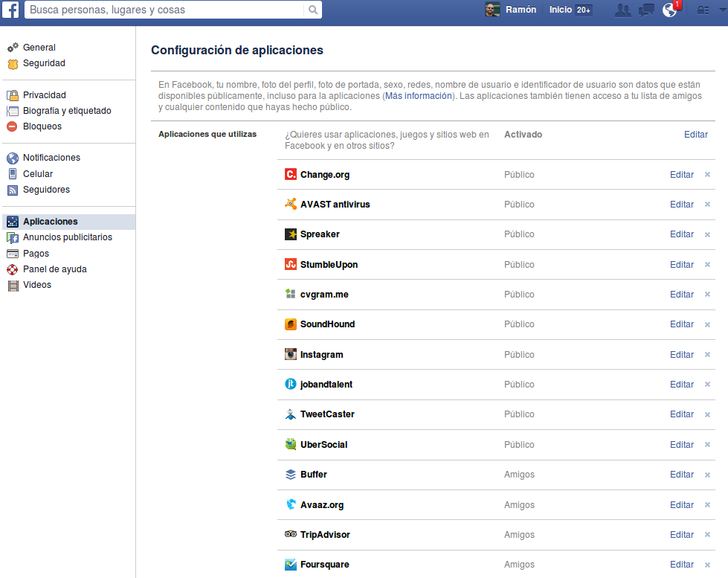
Task: Open Privacidad settings in sidebar
Action: coord(44,95)
